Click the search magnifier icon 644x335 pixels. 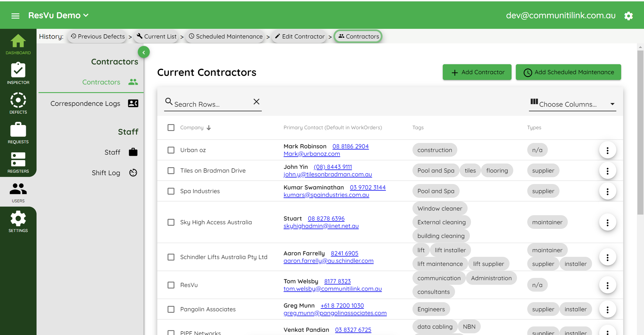[x=169, y=102]
